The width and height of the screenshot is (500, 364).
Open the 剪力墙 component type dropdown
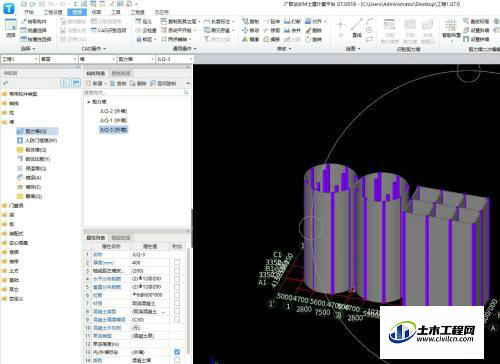pyautogui.click(x=136, y=59)
